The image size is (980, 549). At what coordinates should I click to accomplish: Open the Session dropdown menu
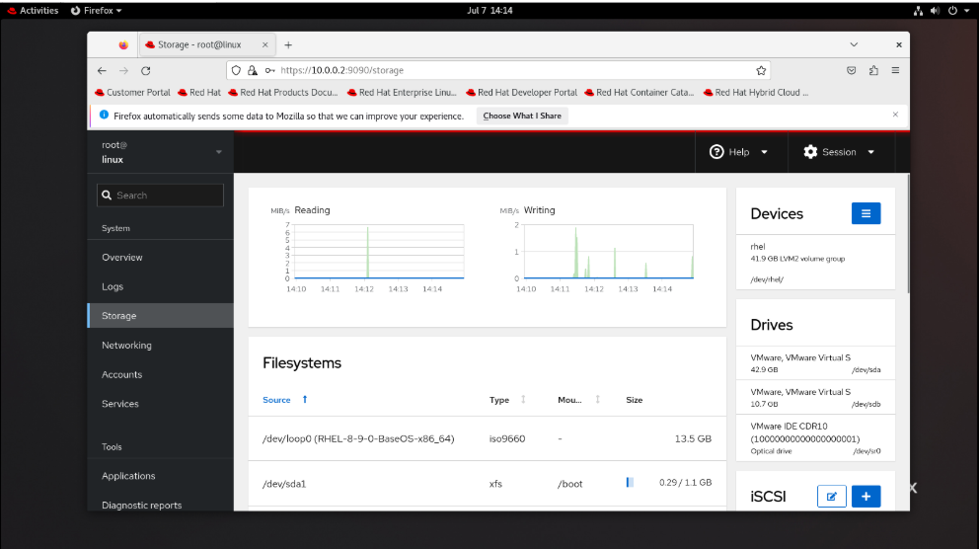[839, 152]
